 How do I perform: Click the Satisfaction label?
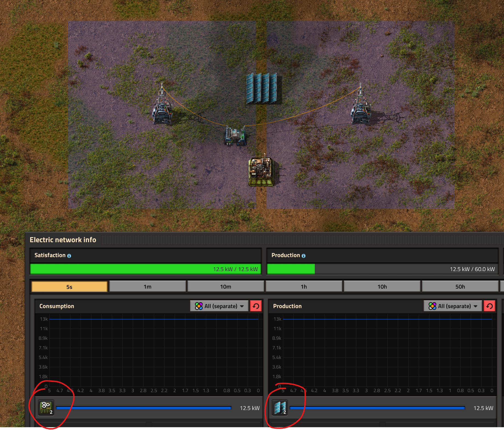point(50,255)
